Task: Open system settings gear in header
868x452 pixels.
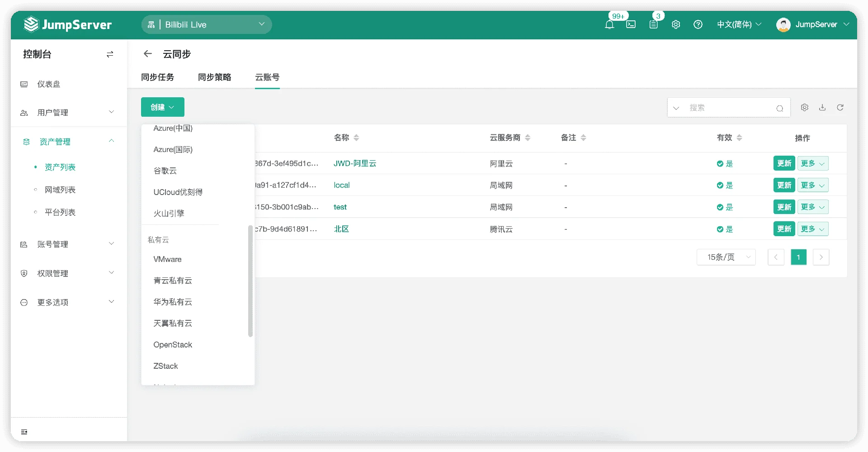Action: pyautogui.click(x=676, y=24)
